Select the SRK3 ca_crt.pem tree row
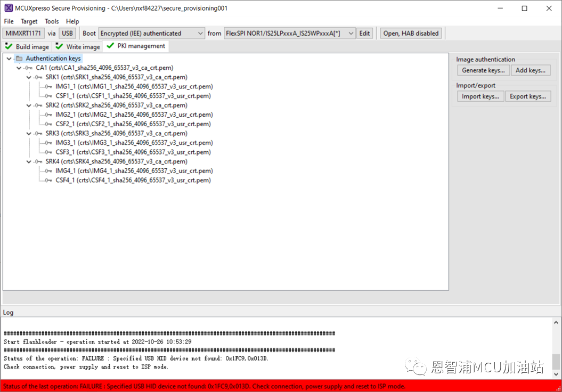Screen dimensions: 562x392 coord(116,133)
